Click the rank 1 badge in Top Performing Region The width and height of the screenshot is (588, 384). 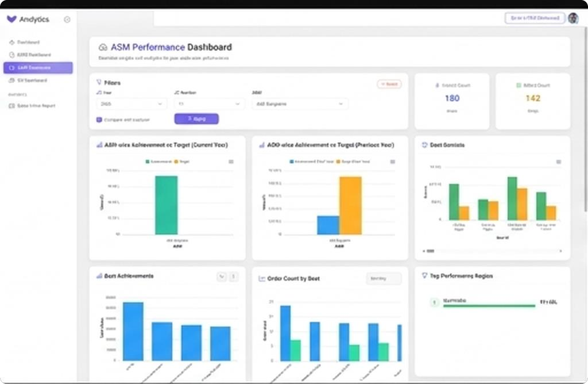434,302
